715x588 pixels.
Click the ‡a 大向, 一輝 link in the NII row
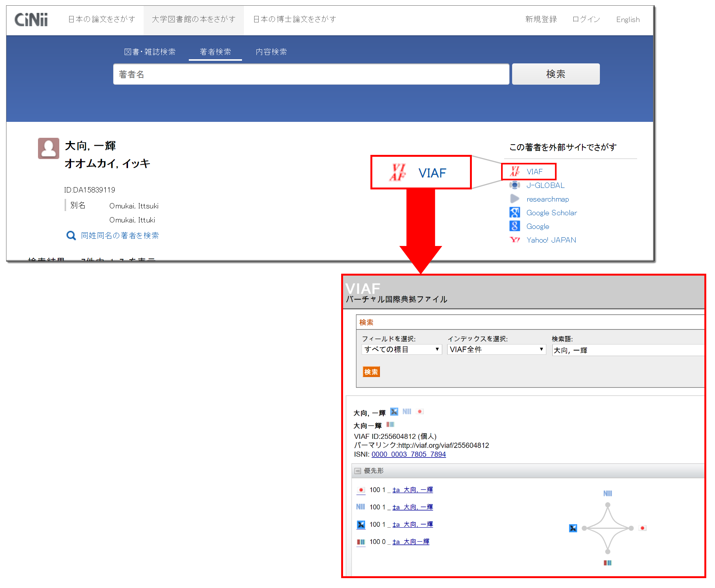pyautogui.click(x=413, y=507)
